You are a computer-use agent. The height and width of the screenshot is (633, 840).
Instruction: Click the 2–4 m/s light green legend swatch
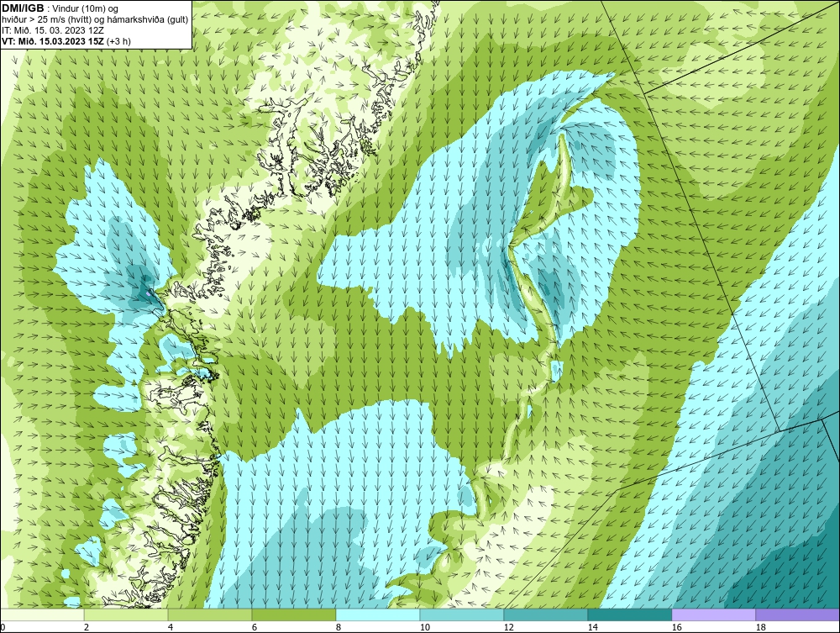126,615
